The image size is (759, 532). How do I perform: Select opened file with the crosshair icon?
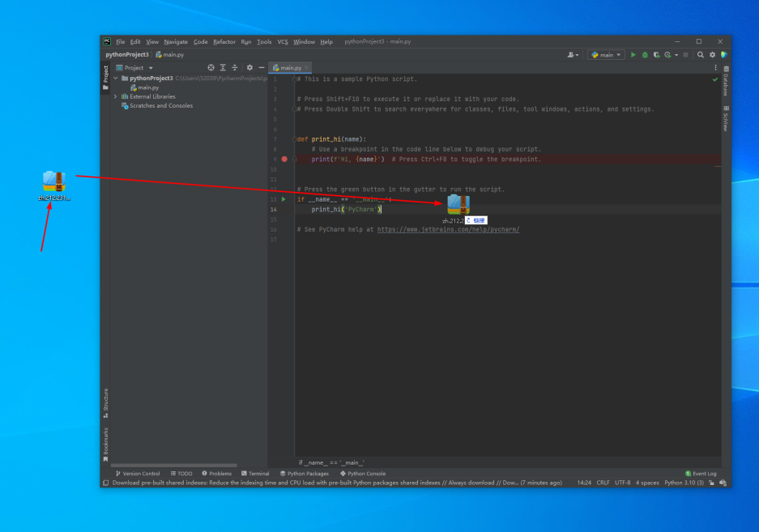(211, 68)
